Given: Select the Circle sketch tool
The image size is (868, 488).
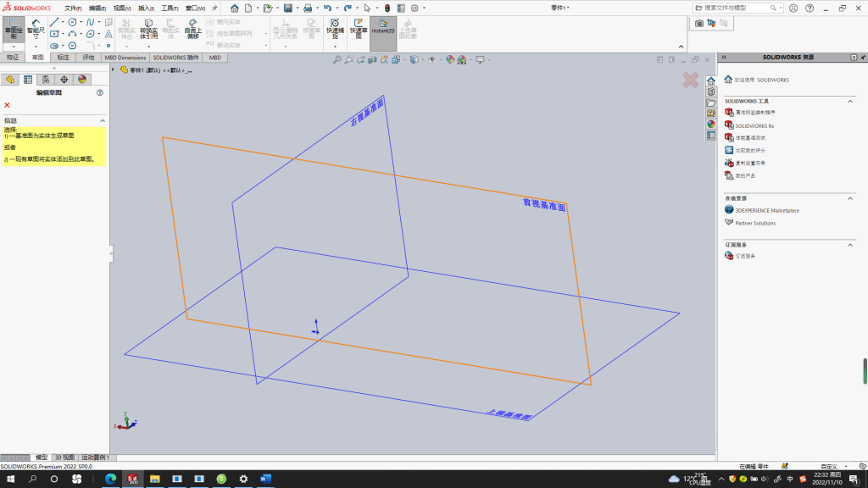Looking at the screenshot, I should pos(73,22).
